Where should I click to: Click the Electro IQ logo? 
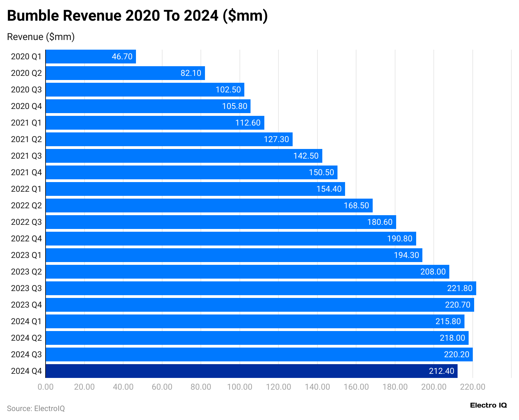point(488,405)
